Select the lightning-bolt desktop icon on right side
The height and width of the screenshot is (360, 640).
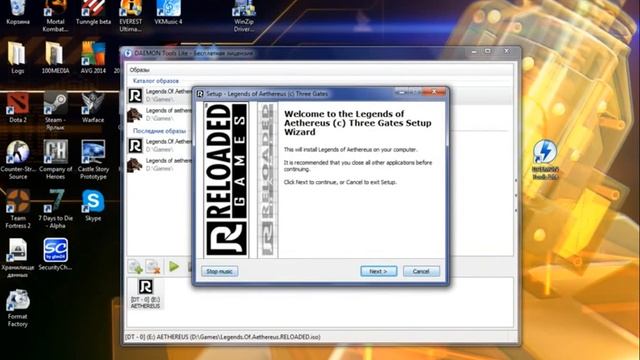pyautogui.click(x=545, y=159)
